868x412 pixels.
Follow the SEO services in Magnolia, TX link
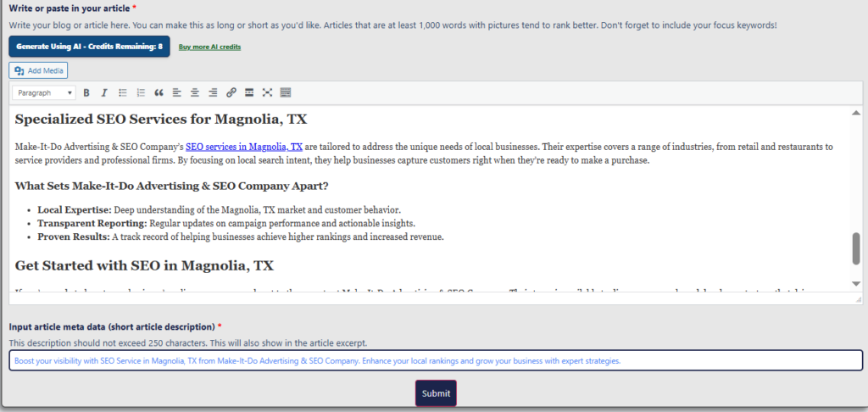coord(244,147)
